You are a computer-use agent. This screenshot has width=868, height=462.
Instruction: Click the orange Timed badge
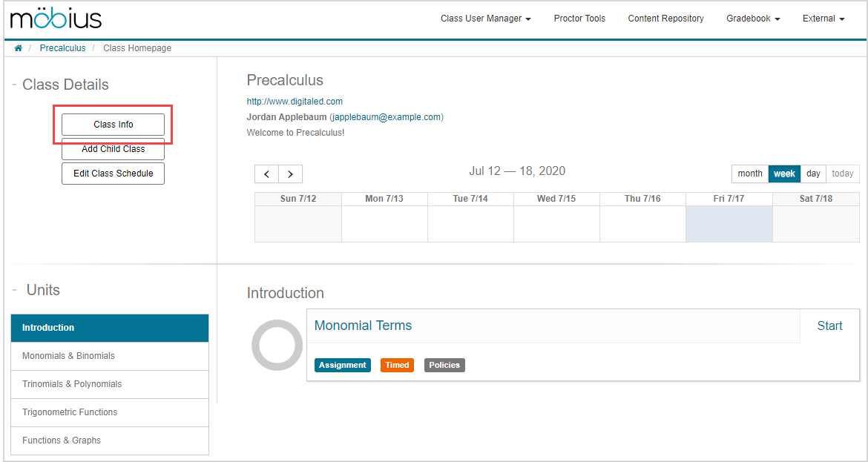point(397,365)
